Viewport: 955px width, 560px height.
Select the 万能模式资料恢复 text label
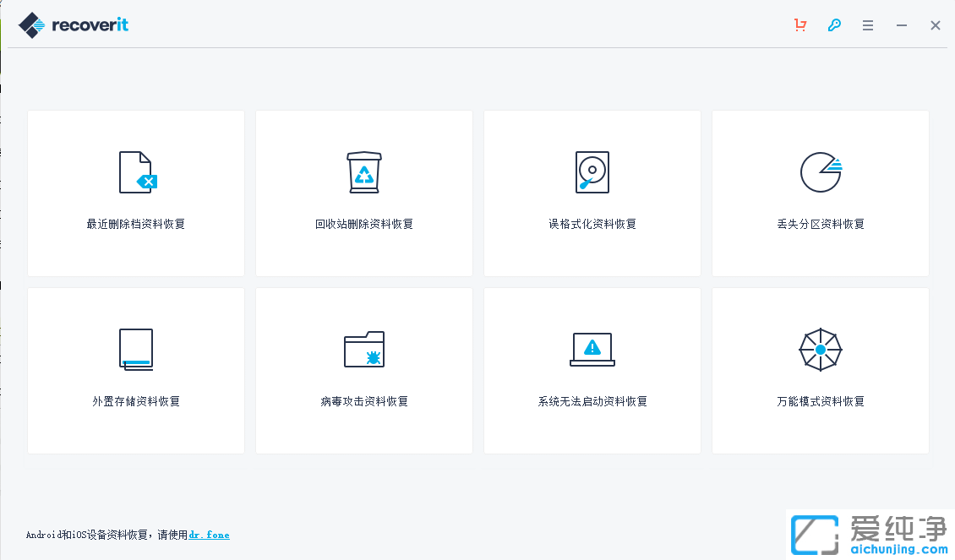(x=821, y=401)
